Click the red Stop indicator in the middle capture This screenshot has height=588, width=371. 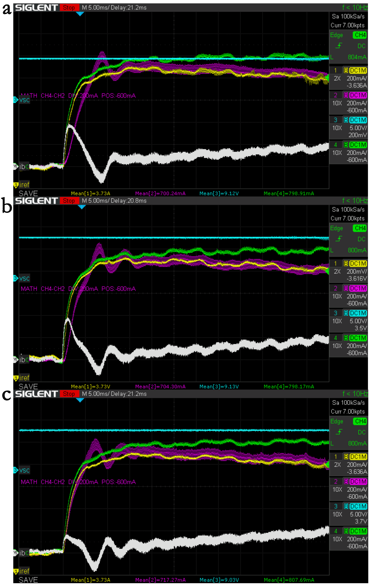coord(69,201)
